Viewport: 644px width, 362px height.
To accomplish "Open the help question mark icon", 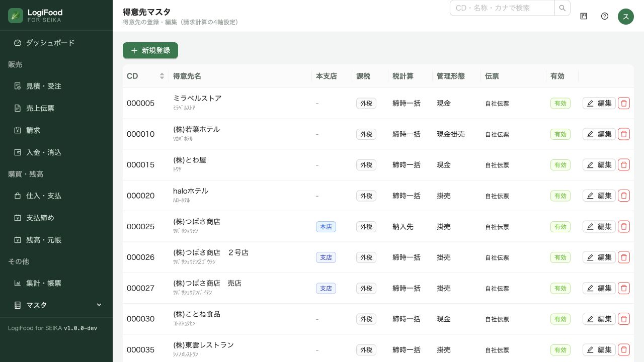I will point(605,16).
